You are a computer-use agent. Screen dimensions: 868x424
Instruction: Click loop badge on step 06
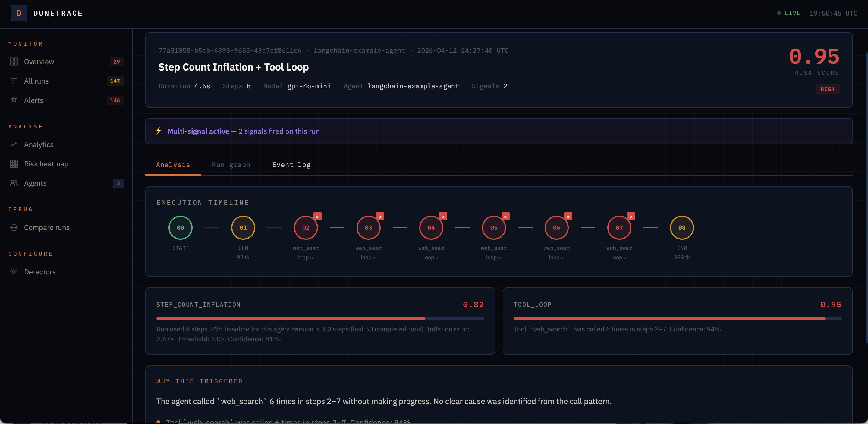568,217
